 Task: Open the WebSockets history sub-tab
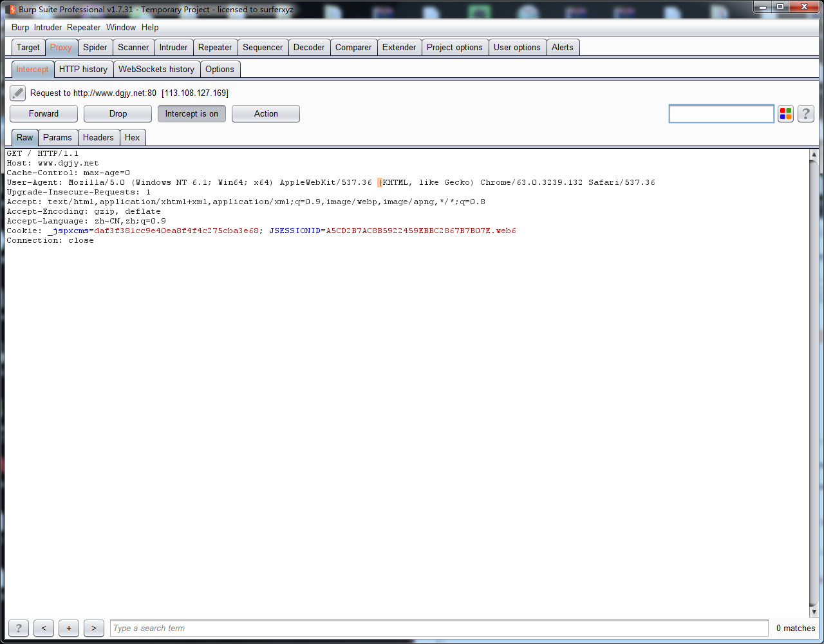[156, 70]
